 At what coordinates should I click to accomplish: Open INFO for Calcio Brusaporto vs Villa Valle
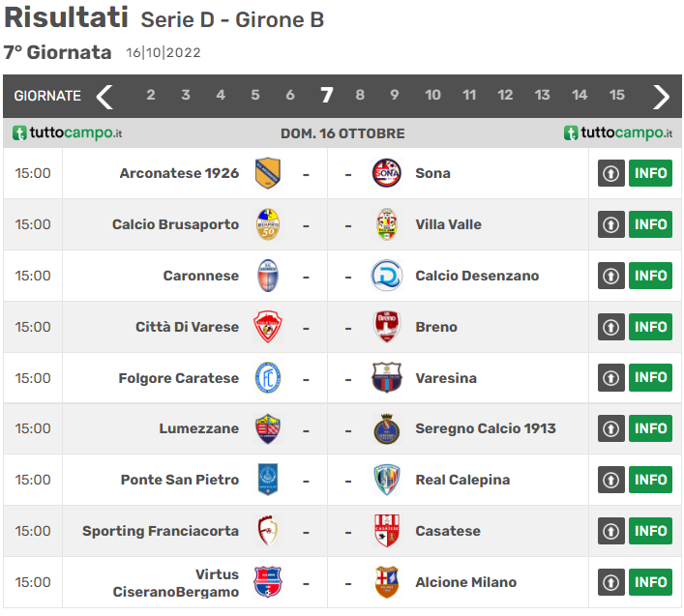[651, 224]
